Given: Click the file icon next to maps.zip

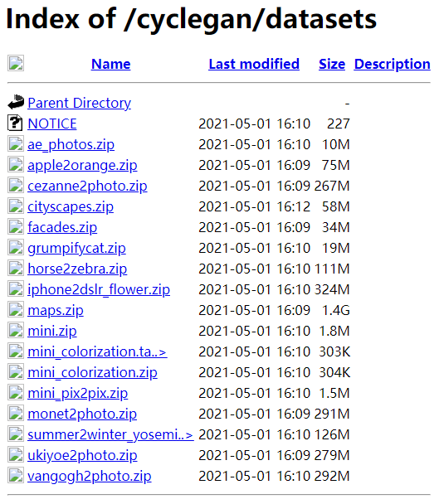Looking at the screenshot, I should [x=16, y=310].
